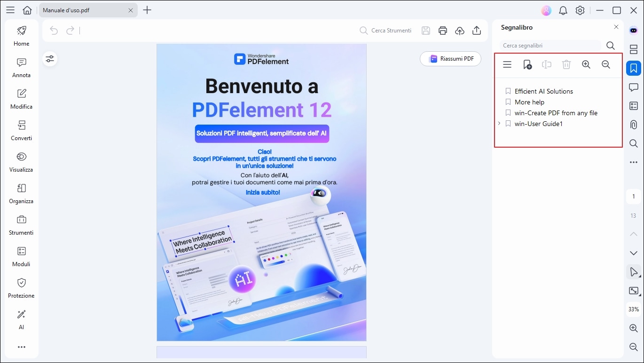Click the Riassumi PDF button
This screenshot has width=644, height=363.
[x=450, y=58]
